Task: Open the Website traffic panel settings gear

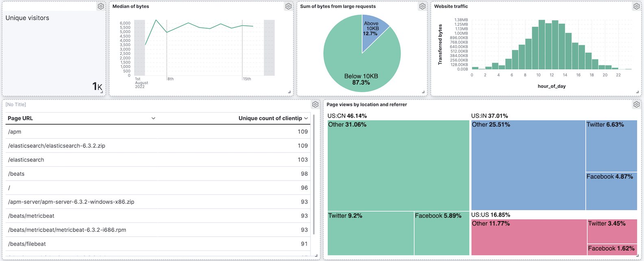Action: 636,7
